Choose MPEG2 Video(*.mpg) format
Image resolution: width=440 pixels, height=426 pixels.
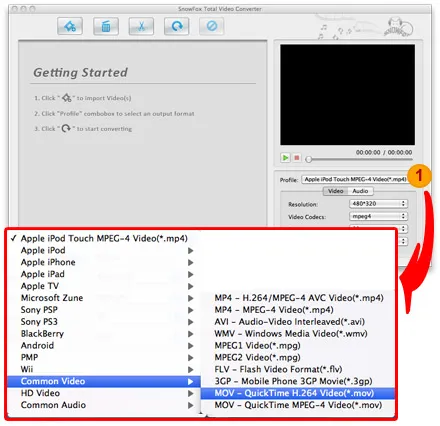(298, 358)
